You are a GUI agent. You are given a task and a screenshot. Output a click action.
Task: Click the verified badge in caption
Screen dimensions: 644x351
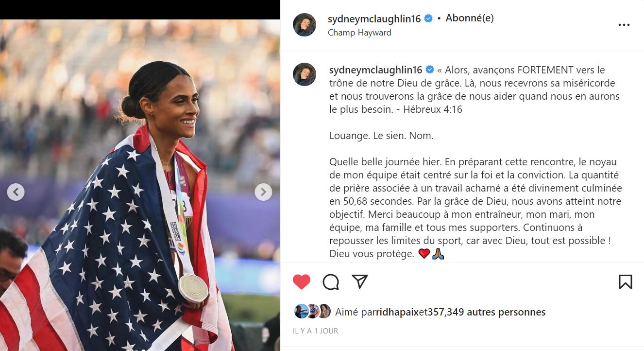pos(430,70)
